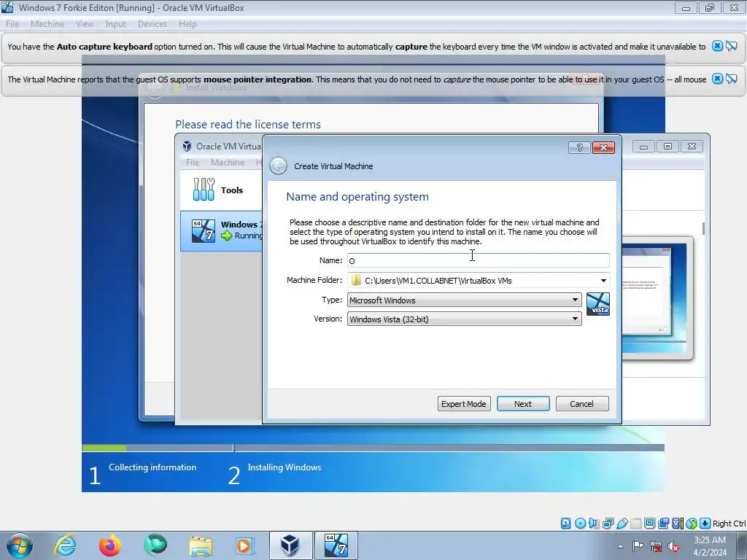Show hidden system tray icons
This screenshot has height=560, width=747.
[x=620, y=546]
